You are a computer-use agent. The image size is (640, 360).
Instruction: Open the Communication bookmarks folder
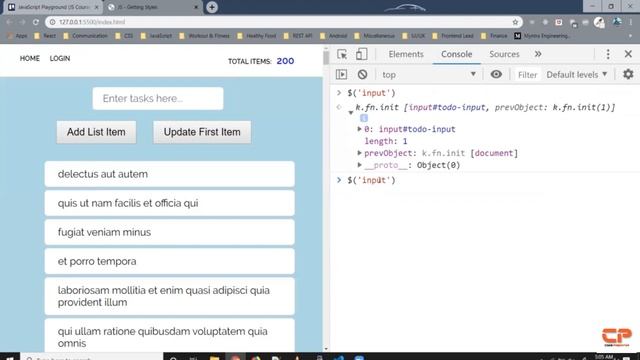85,36
